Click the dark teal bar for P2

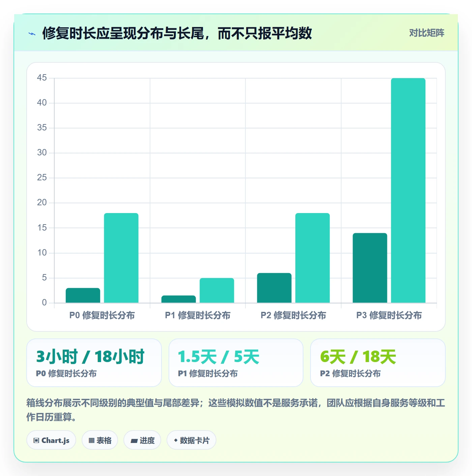(274, 288)
